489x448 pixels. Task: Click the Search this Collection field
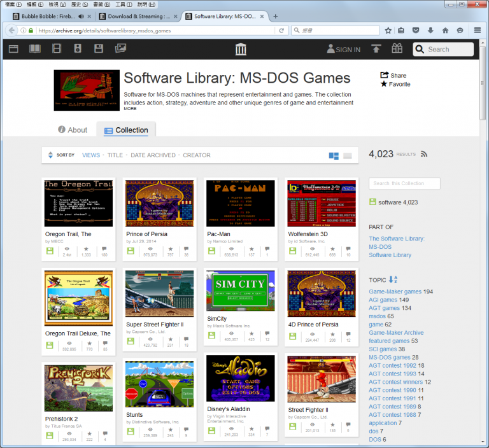click(404, 183)
